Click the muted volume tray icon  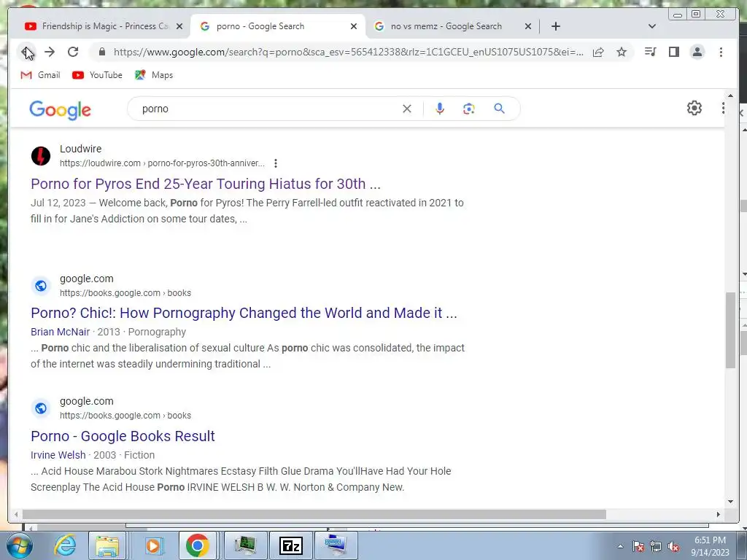coord(673,547)
